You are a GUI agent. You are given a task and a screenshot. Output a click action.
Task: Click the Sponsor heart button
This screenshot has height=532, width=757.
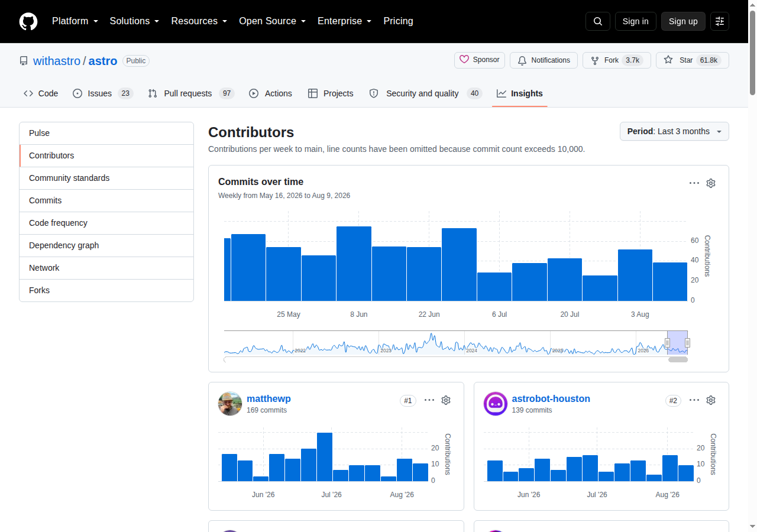pyautogui.click(x=480, y=60)
